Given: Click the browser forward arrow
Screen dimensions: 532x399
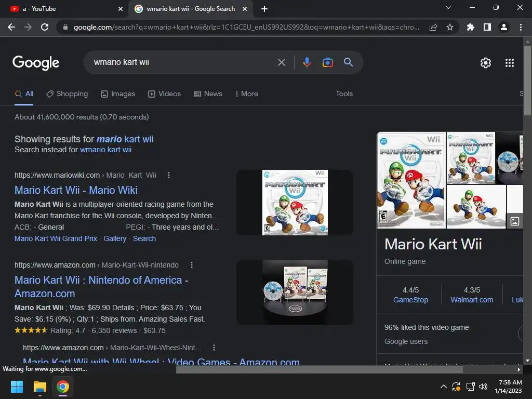Looking at the screenshot, I should click(28, 27).
